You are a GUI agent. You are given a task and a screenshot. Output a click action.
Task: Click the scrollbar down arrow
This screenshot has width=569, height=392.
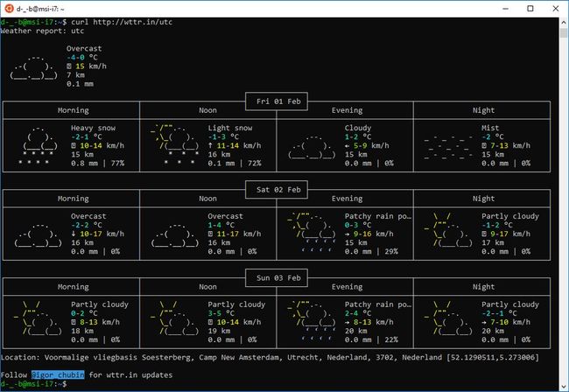pyautogui.click(x=563, y=386)
